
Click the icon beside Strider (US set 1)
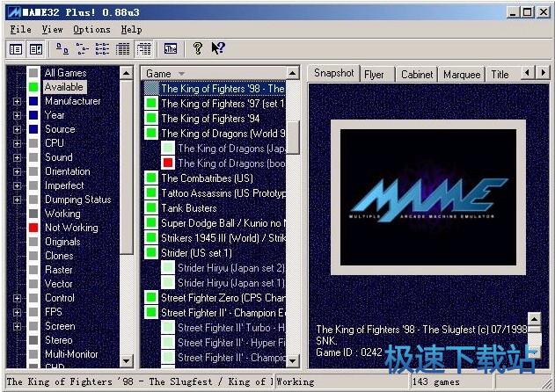(x=151, y=252)
